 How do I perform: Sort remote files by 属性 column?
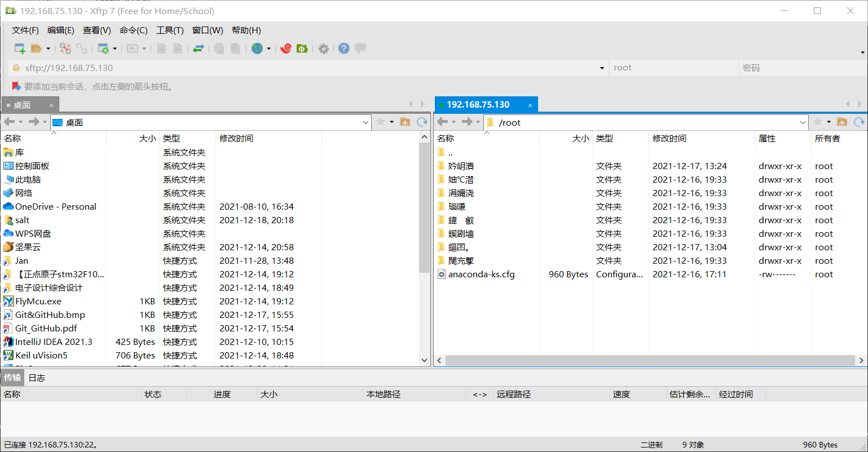pyautogui.click(x=782, y=138)
